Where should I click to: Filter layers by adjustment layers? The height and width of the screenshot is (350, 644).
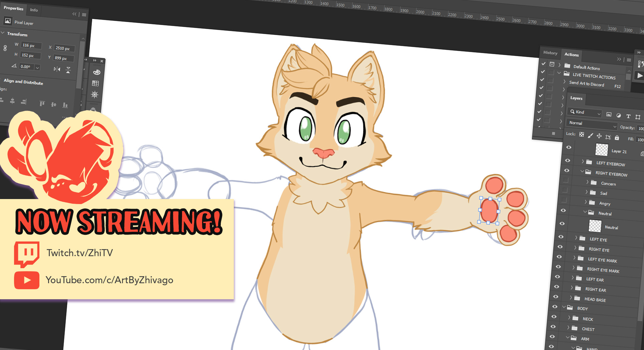pyautogui.click(x=619, y=116)
